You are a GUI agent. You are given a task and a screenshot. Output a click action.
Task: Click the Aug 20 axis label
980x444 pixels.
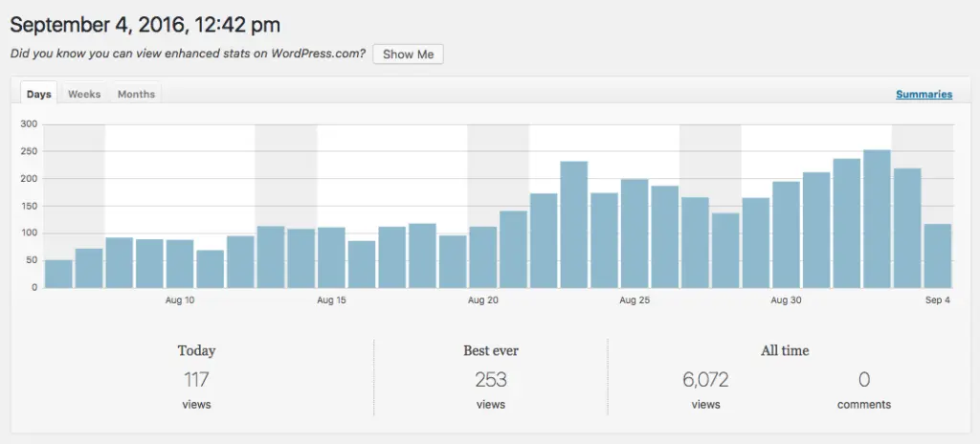point(483,300)
